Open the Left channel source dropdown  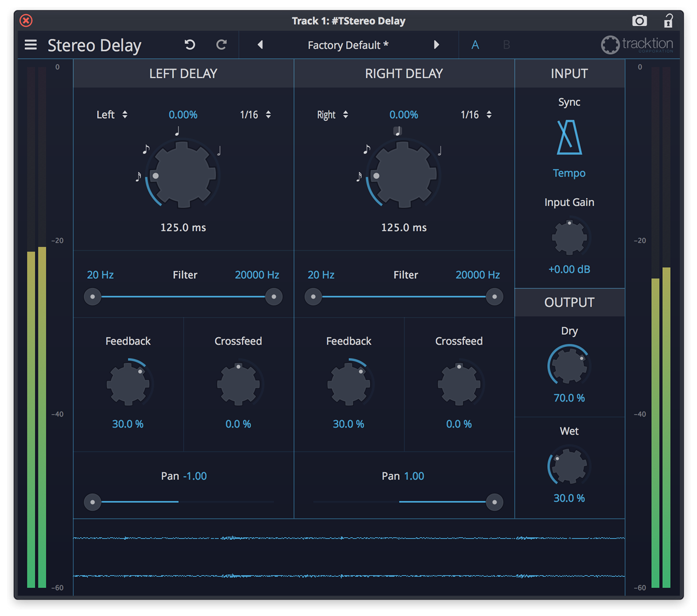pyautogui.click(x=112, y=114)
